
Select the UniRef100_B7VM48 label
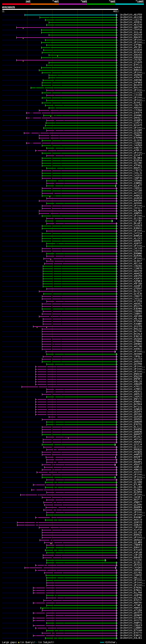coord(131,321)
